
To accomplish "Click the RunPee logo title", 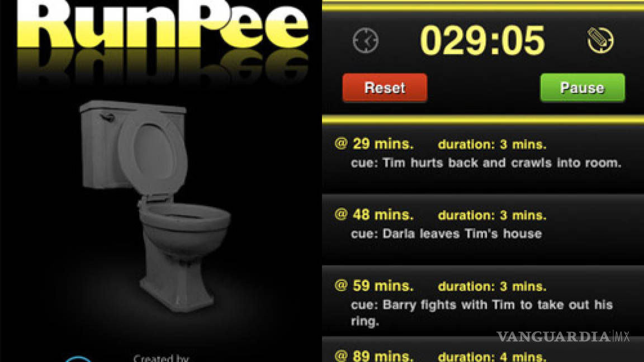I will pos(163,25).
